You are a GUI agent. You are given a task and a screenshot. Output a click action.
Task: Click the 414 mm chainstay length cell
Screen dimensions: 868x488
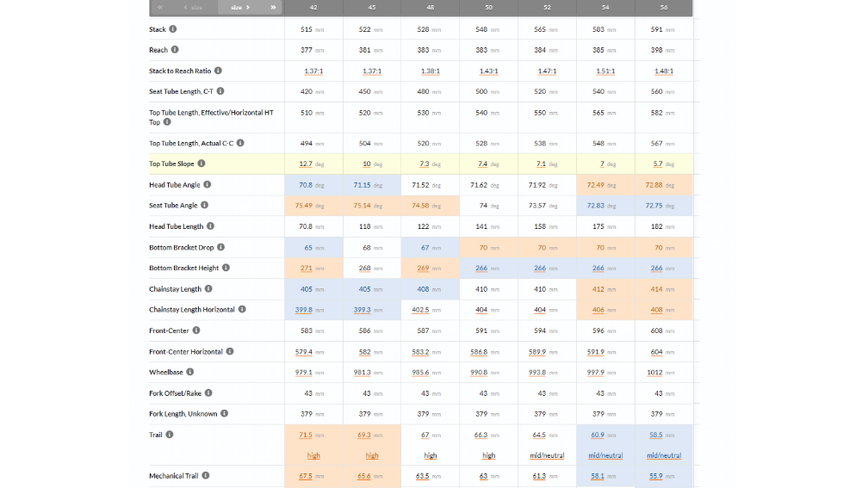(664, 289)
